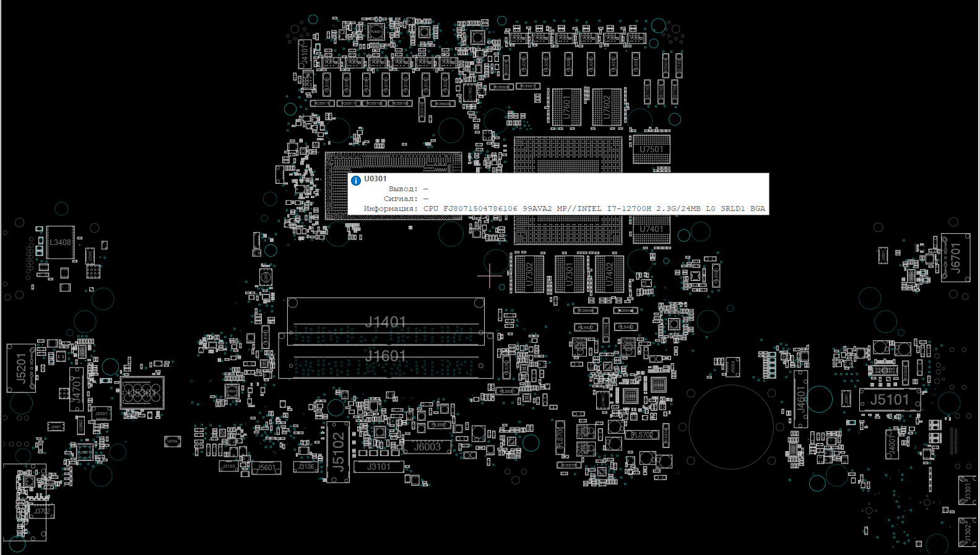Screen dimensions: 980x555
Task: Click the J3101 connector
Action: coord(378,467)
